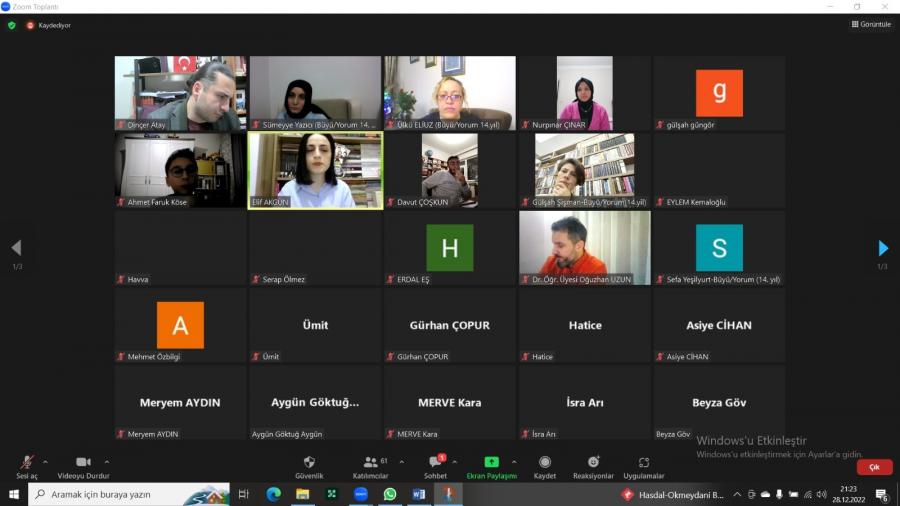Select Hatice participant tile
This screenshot has height=506, width=900.
coord(585,325)
